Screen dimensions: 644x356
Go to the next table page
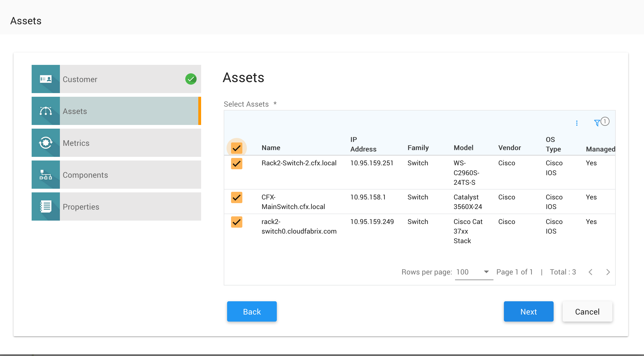(x=608, y=272)
